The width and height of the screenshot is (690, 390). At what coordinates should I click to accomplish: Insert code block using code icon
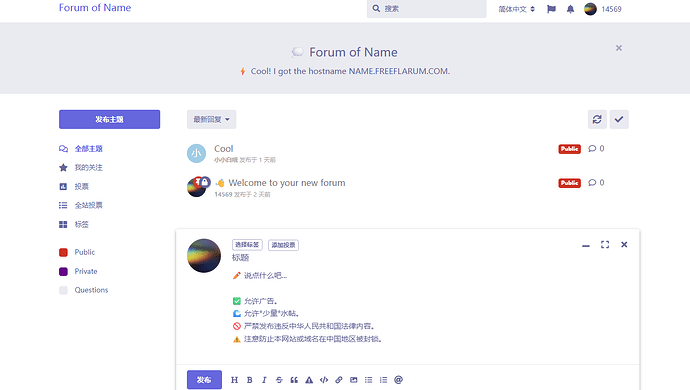(324, 380)
